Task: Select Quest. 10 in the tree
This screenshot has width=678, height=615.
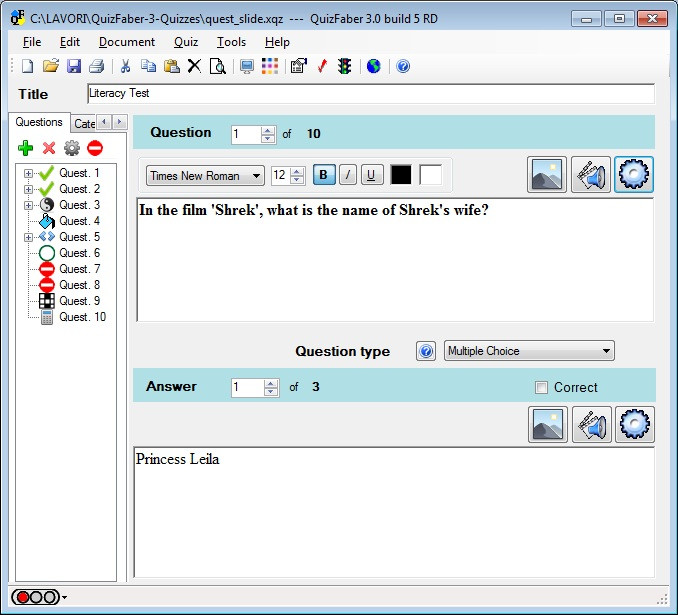Action: (82, 317)
